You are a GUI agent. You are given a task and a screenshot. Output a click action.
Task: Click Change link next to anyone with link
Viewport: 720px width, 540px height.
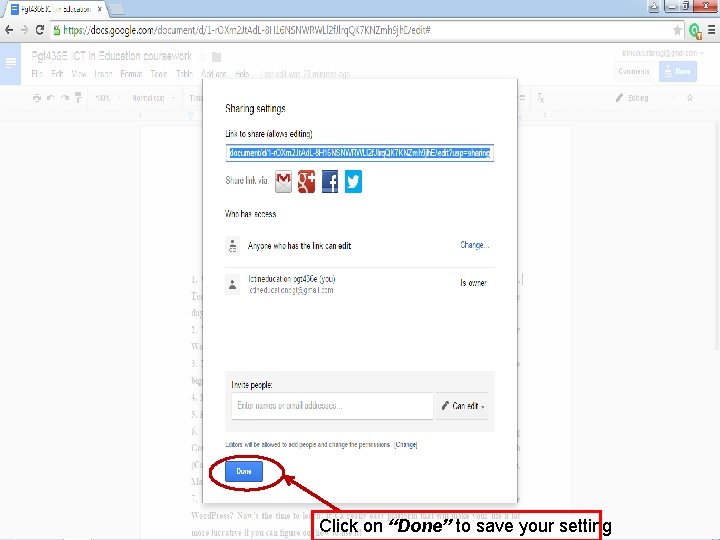click(x=474, y=245)
